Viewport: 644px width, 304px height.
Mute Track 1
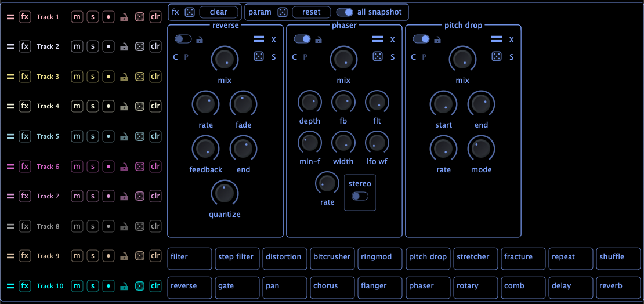77,17
